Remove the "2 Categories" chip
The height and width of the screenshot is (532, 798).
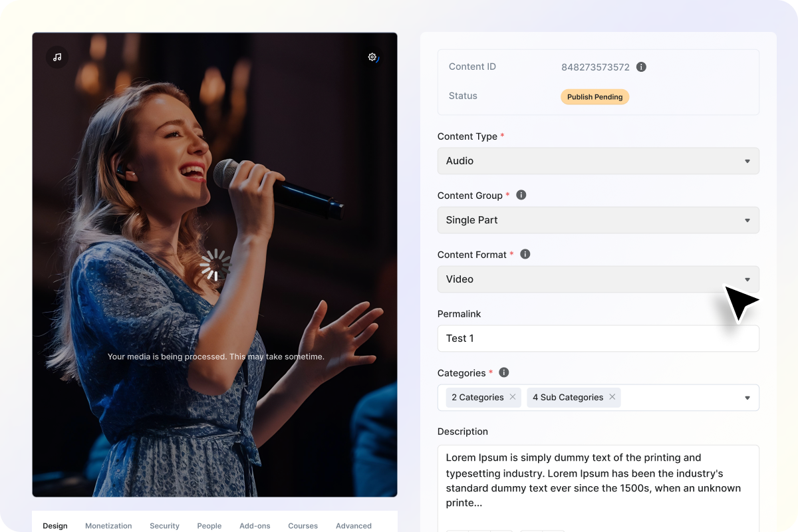(x=513, y=397)
